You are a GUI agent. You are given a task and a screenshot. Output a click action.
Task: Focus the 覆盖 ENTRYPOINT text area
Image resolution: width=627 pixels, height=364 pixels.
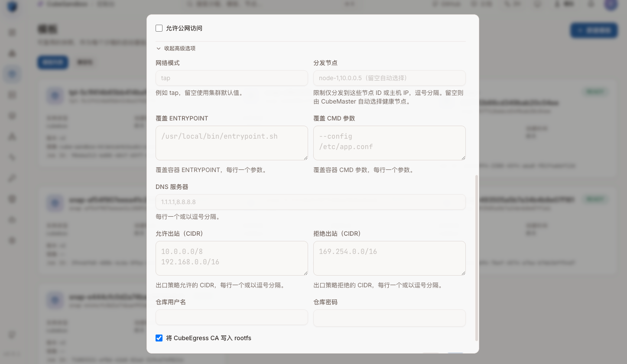tap(232, 143)
